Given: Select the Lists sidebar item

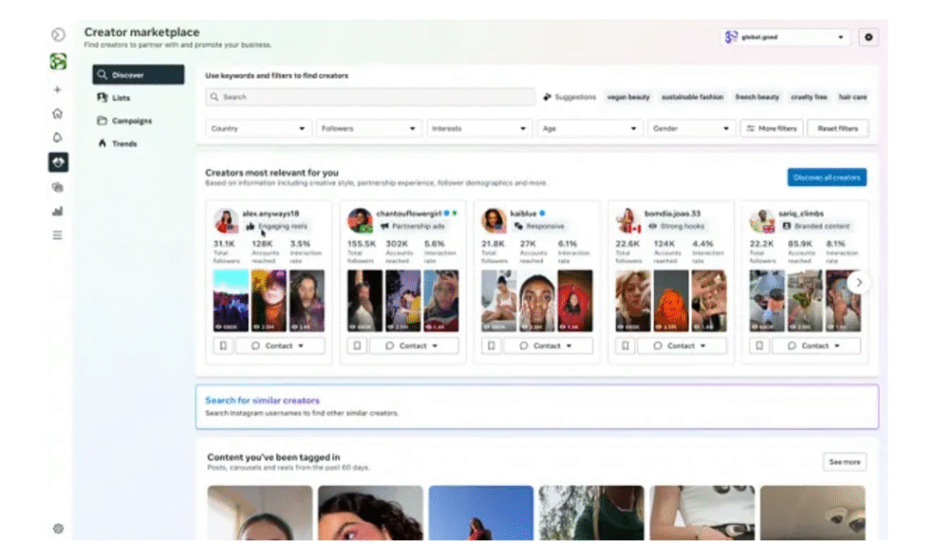Looking at the screenshot, I should pyautogui.click(x=119, y=97).
